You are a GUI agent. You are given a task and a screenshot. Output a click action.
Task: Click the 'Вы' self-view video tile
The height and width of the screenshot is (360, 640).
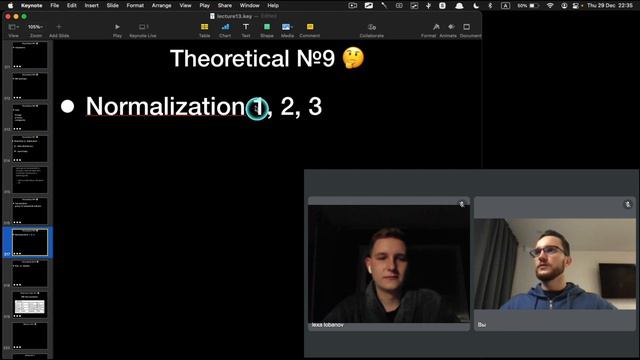[555, 264]
